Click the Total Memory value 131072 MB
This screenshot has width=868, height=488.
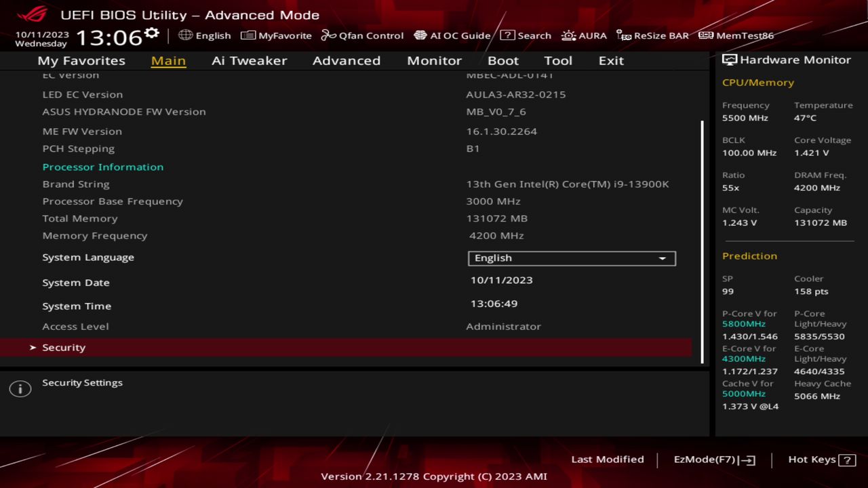497,218
